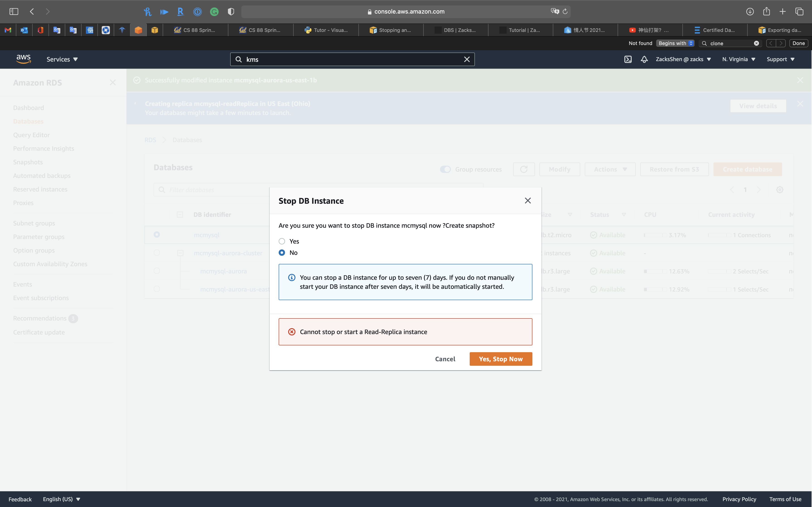The height and width of the screenshot is (507, 812).
Task: Expand the Services dropdown menu
Action: [x=62, y=59]
